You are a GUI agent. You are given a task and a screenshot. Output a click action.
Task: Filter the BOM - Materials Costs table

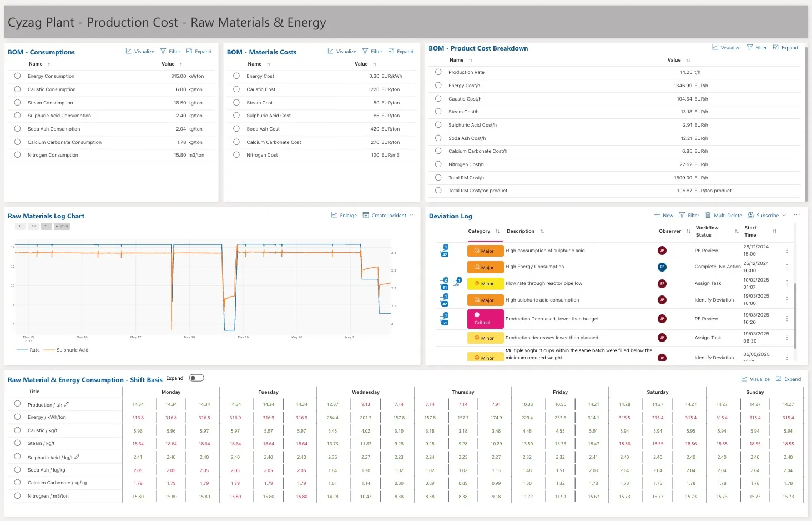coord(372,52)
